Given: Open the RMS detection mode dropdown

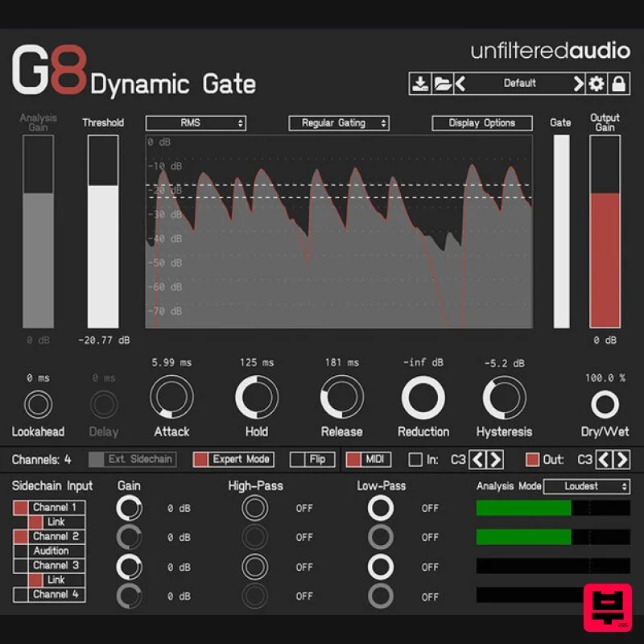Looking at the screenshot, I should click(196, 122).
